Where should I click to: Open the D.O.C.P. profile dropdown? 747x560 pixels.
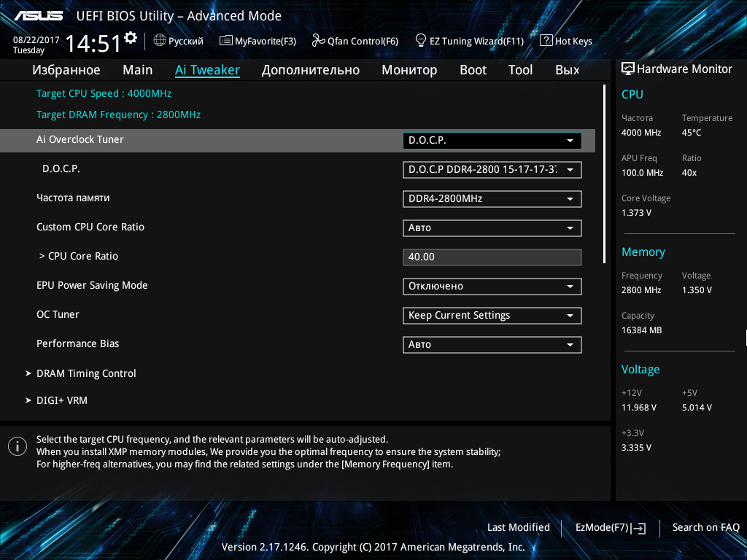(492, 169)
